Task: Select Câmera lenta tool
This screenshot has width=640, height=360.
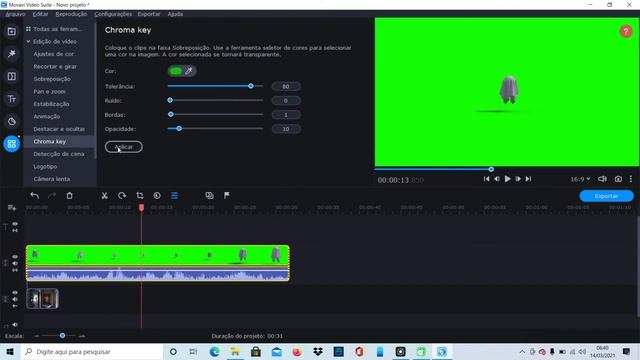Action: (x=52, y=179)
